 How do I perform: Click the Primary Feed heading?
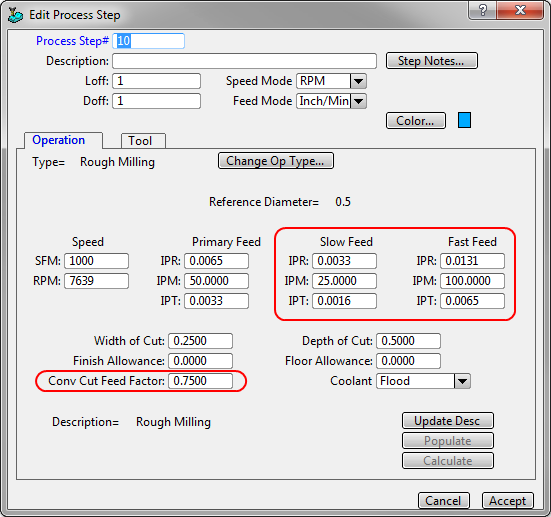(x=226, y=242)
